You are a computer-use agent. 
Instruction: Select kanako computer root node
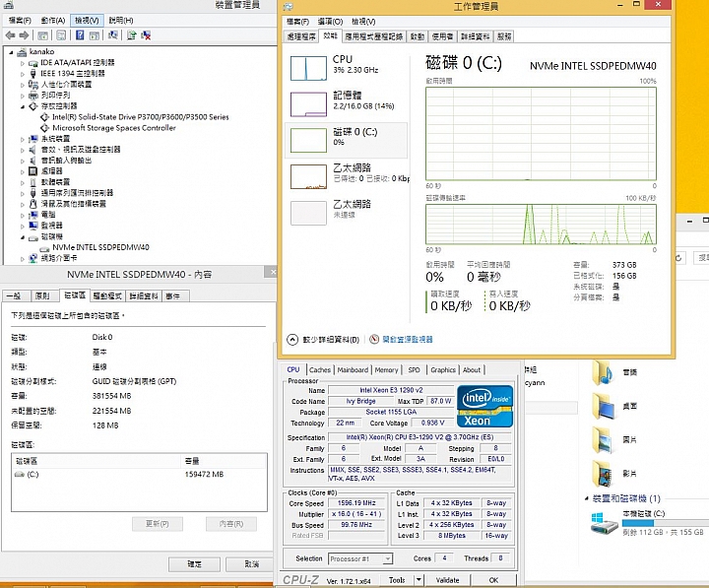point(41,51)
